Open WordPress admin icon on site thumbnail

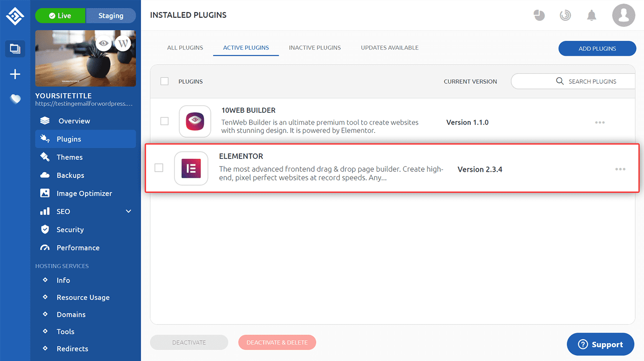[123, 43]
